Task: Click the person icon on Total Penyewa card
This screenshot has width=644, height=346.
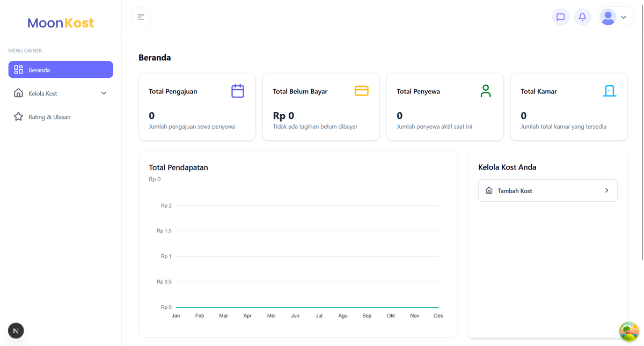Action: click(486, 91)
